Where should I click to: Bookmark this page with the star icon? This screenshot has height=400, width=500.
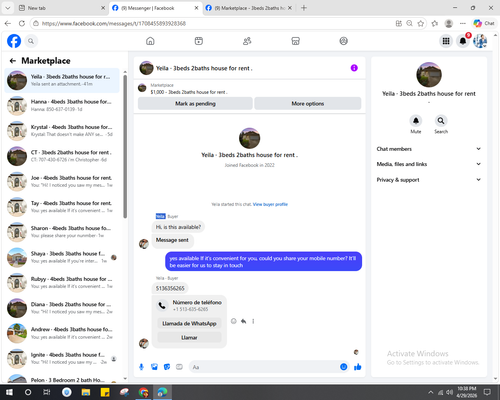click(x=421, y=23)
